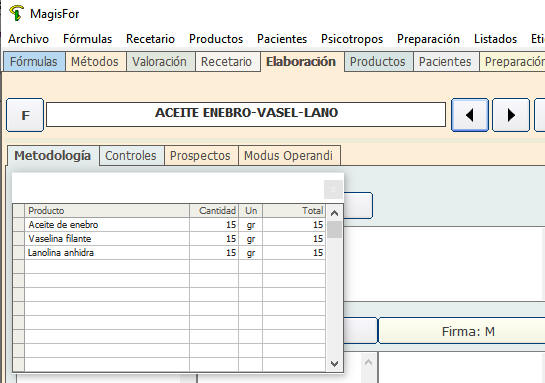
Task: Go to next formula with right arrow
Action: (511, 115)
